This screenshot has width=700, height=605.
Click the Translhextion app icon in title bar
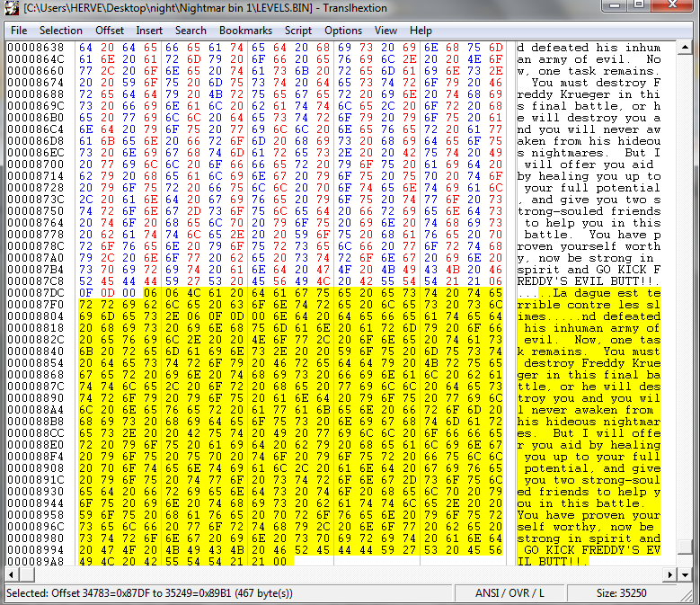[x=12, y=7]
